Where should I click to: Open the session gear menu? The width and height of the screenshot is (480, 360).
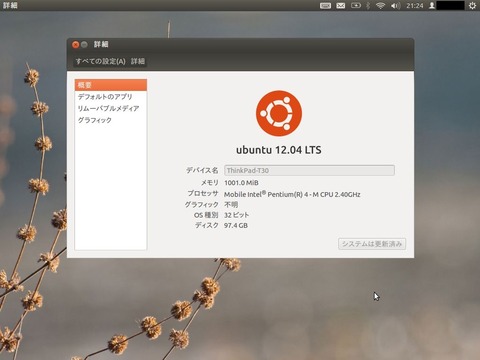pyautogui.click(x=472, y=6)
